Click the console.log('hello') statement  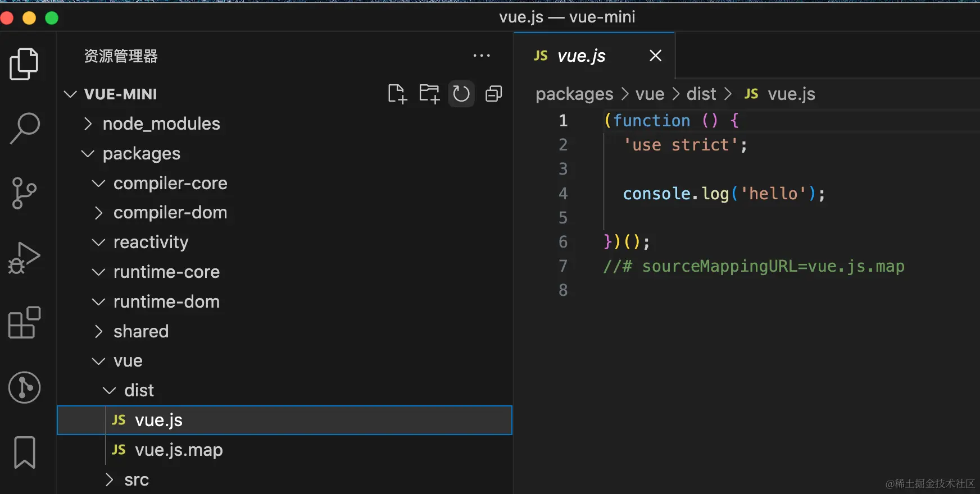724,194
